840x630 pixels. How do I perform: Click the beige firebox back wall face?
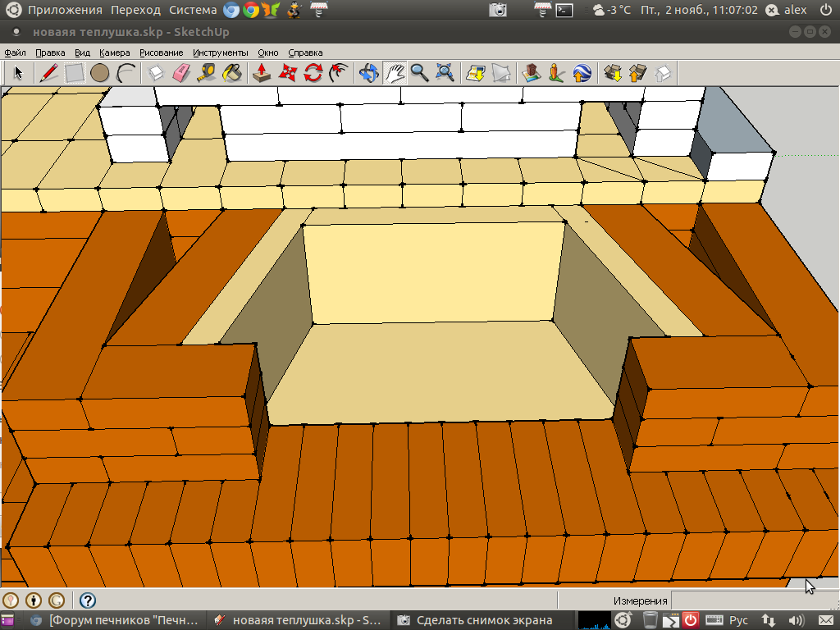click(x=435, y=272)
